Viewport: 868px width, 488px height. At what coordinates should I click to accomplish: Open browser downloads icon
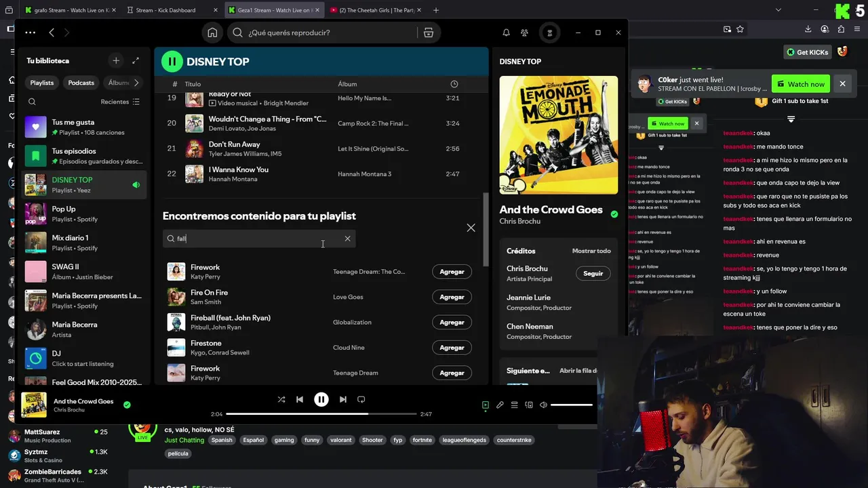808,29
